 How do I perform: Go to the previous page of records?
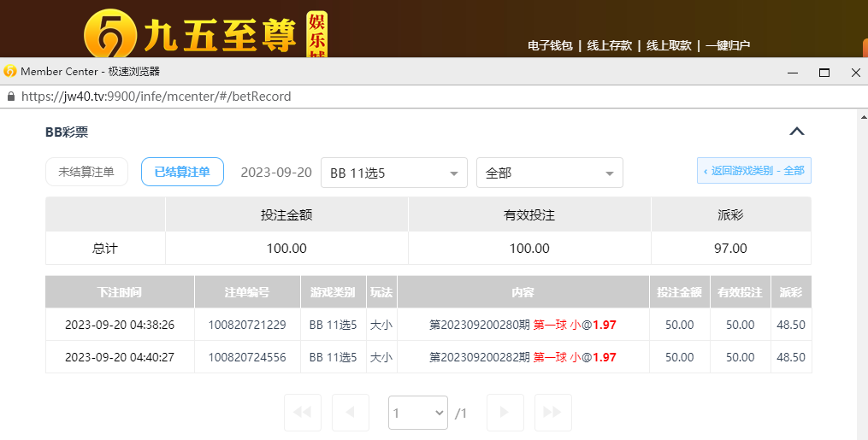[351, 413]
